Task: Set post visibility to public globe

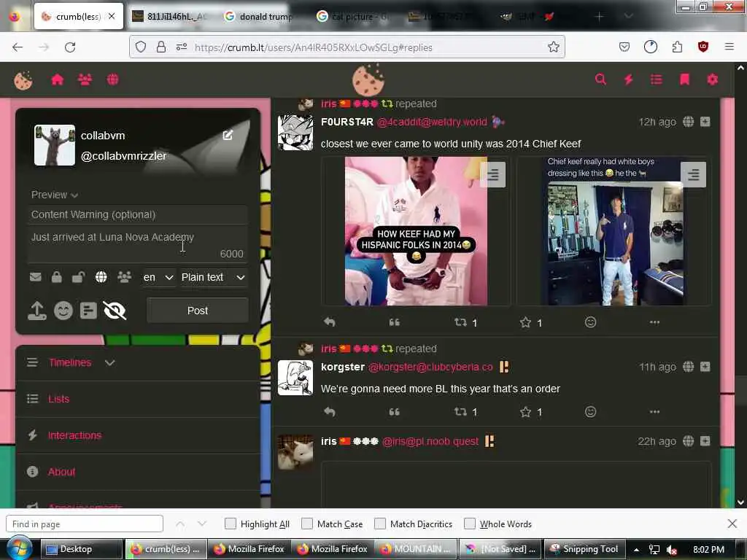Action: click(x=101, y=277)
